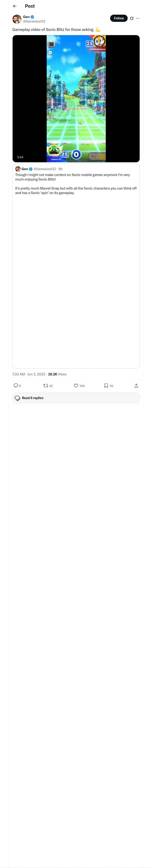Viewport: 152px width, 868px height.
Task: Click the verified badge next to Gen's name
Action: click(x=32, y=17)
